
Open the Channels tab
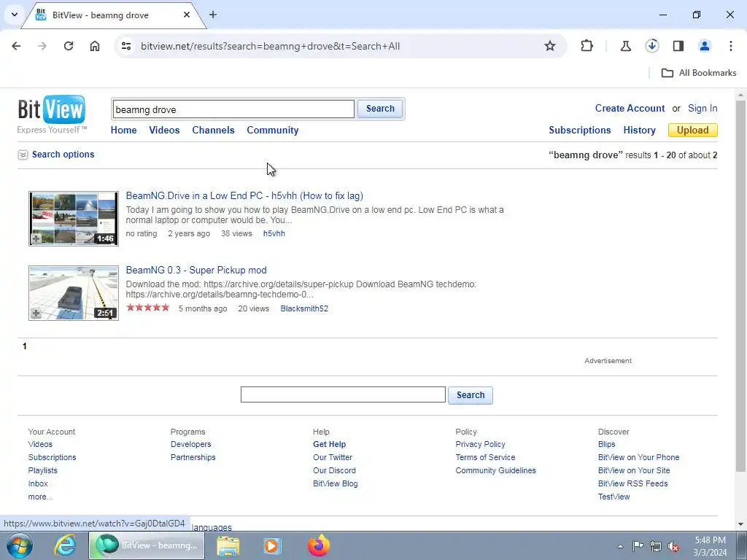coord(213,130)
